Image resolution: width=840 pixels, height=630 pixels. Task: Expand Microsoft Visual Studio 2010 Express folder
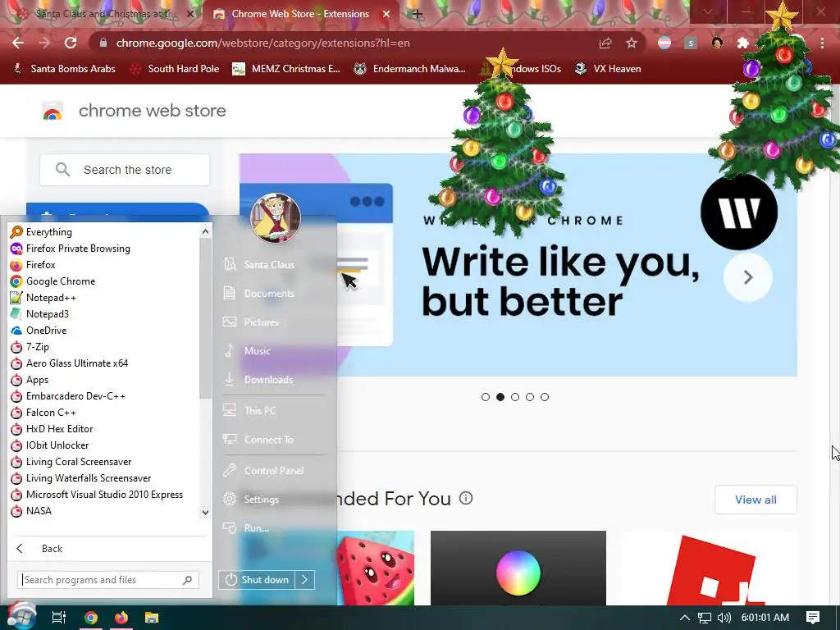97,495
